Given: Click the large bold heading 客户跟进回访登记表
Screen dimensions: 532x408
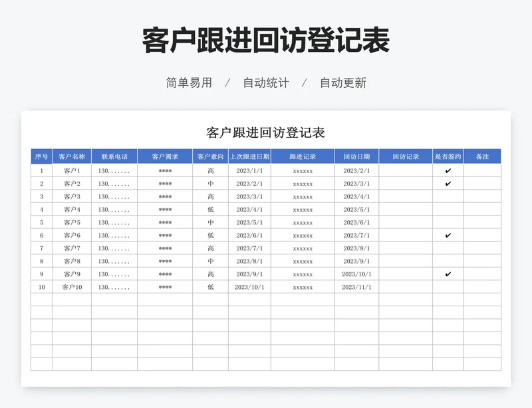Looking at the screenshot, I should (265, 41).
